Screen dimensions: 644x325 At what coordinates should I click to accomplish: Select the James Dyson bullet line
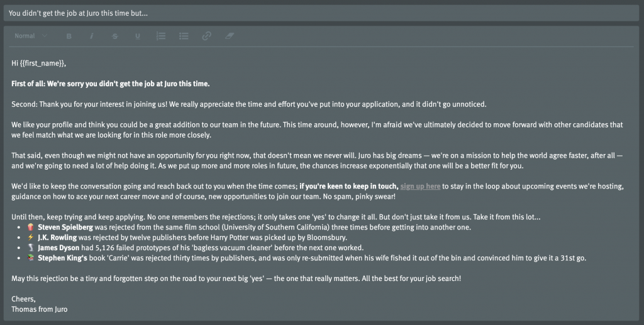[201, 248]
